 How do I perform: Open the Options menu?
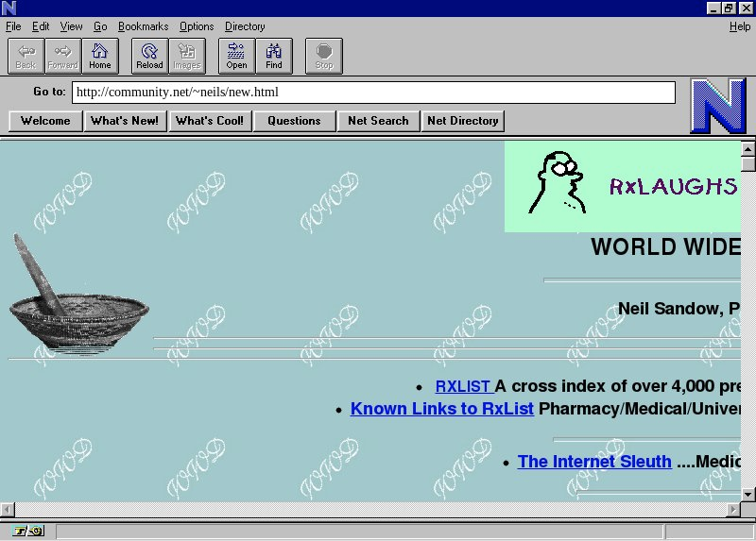coord(197,26)
